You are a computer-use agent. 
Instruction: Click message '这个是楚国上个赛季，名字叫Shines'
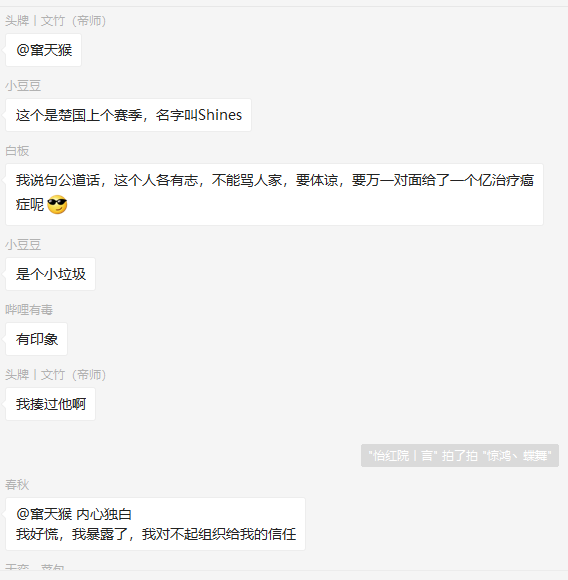pyautogui.click(x=128, y=115)
